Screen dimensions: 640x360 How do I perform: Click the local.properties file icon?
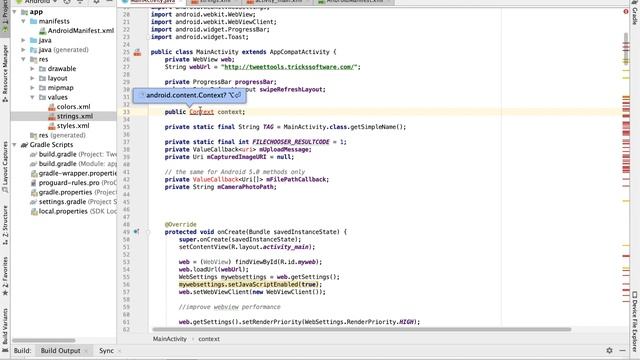click(x=34, y=211)
